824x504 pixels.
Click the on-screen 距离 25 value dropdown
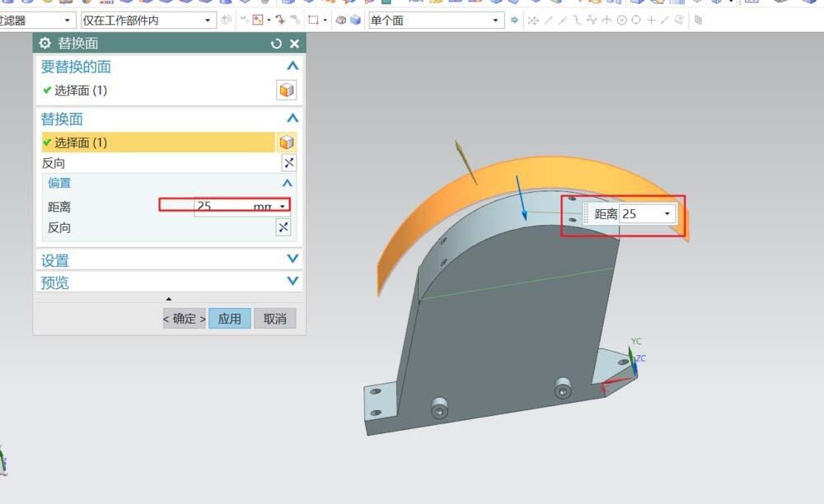(667, 213)
